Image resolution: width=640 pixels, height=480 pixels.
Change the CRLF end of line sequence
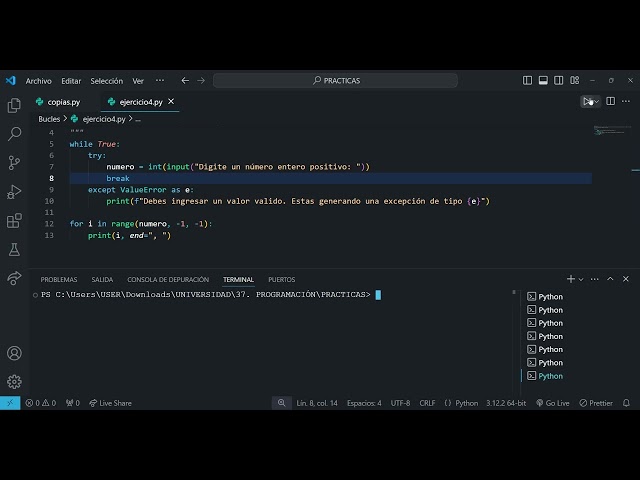coord(427,403)
